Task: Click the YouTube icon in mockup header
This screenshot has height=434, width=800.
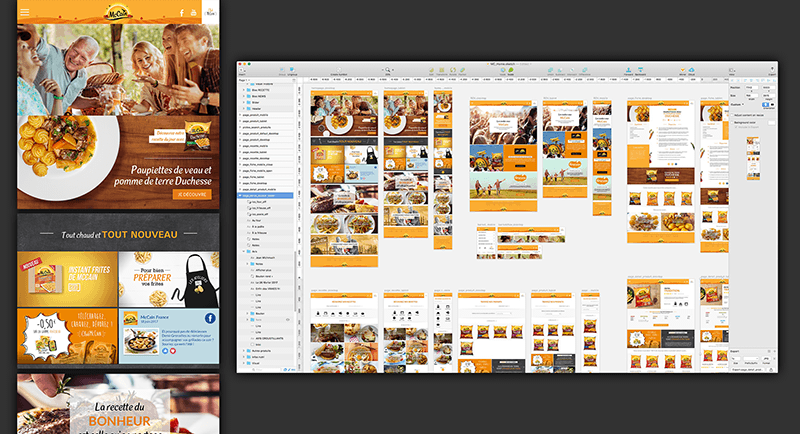Action: point(193,13)
